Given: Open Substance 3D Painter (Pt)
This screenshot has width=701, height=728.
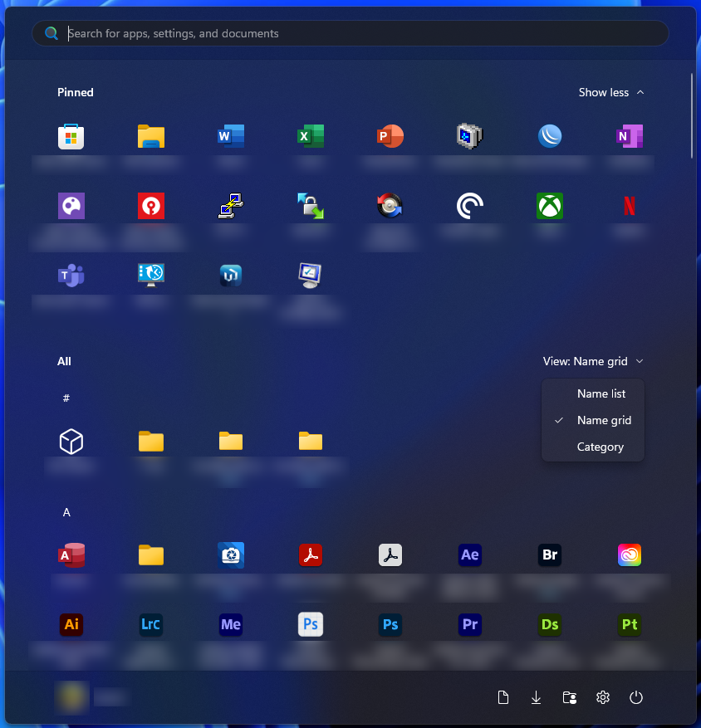Looking at the screenshot, I should [x=630, y=624].
